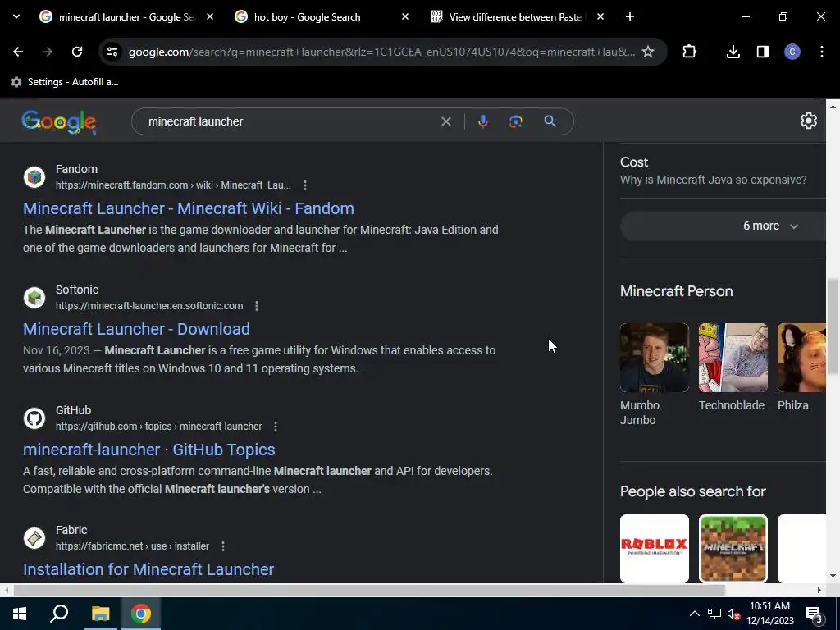Open more options for Softonic result
The image size is (840, 630).
[257, 306]
